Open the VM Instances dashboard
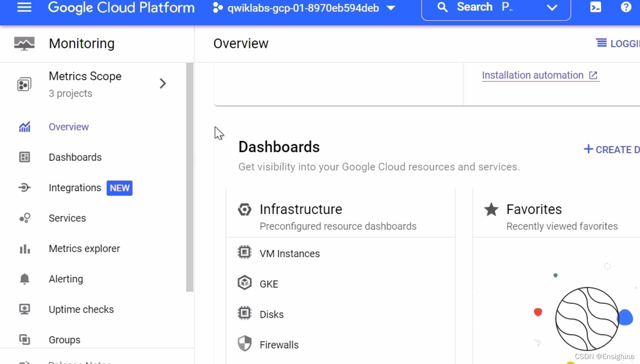The width and height of the screenshot is (640, 364). coord(289,254)
